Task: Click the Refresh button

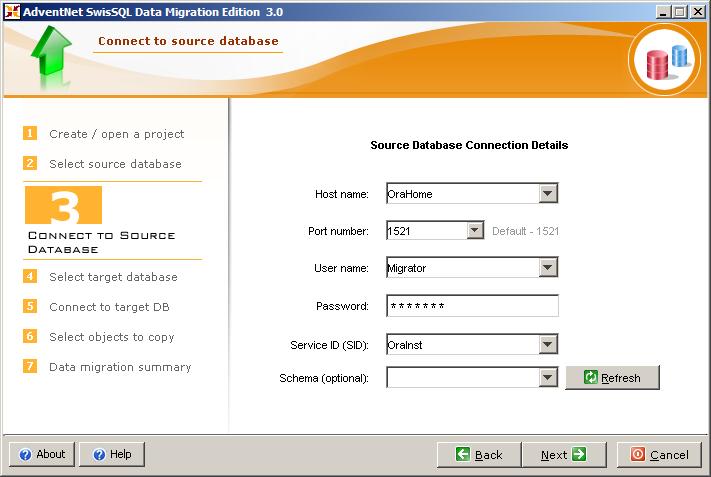Action: tap(612, 377)
